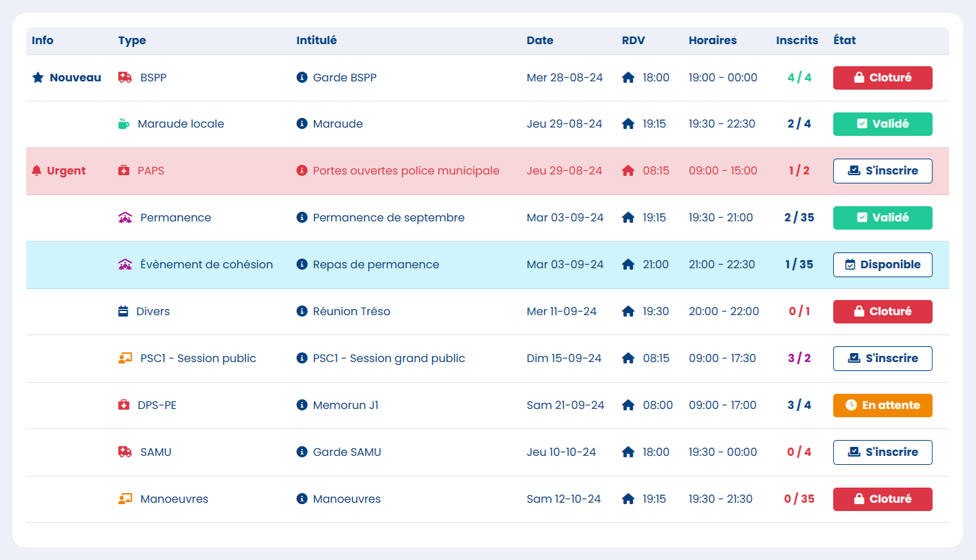Click the Inscrits column header
The image size is (976, 560).
tap(797, 41)
